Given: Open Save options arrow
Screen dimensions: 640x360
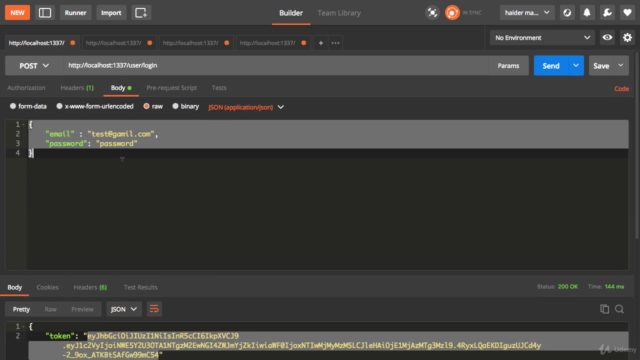Looking at the screenshot, I should 621,66.
